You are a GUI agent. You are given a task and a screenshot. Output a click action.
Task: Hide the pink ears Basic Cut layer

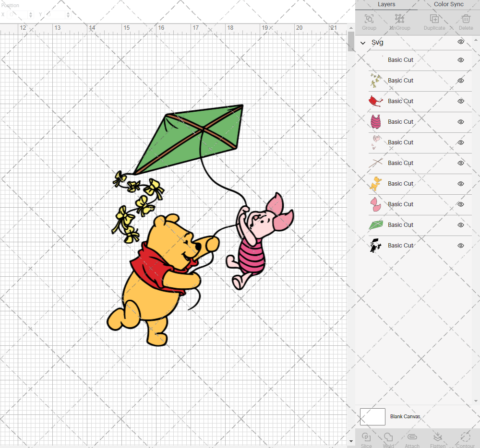point(461,205)
